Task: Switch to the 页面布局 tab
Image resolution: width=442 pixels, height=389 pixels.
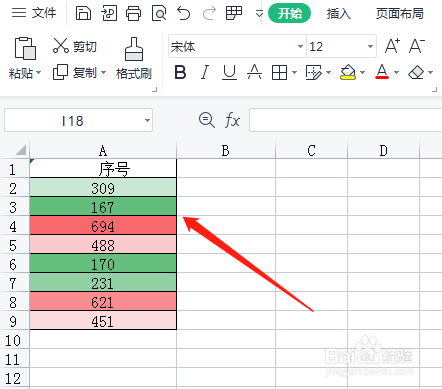Action: [400, 14]
